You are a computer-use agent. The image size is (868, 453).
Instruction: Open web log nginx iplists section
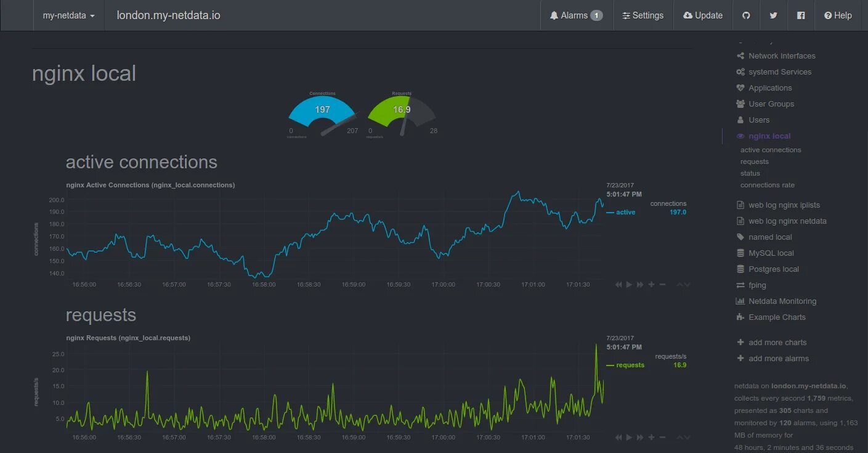(778, 205)
